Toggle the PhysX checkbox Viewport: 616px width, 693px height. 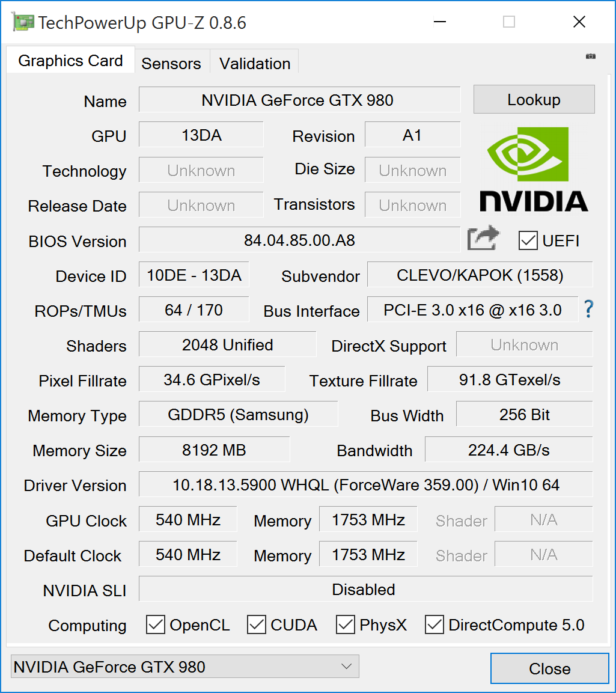[x=345, y=624]
